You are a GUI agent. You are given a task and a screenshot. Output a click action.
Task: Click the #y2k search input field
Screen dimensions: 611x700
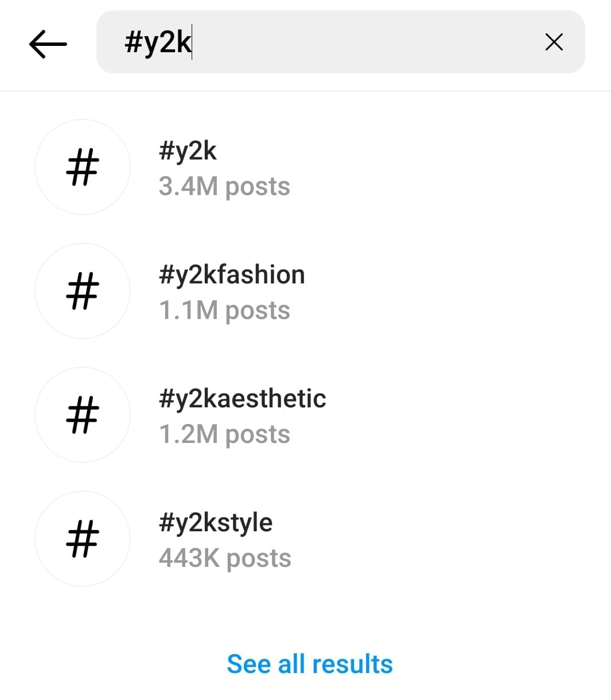pyautogui.click(x=340, y=42)
